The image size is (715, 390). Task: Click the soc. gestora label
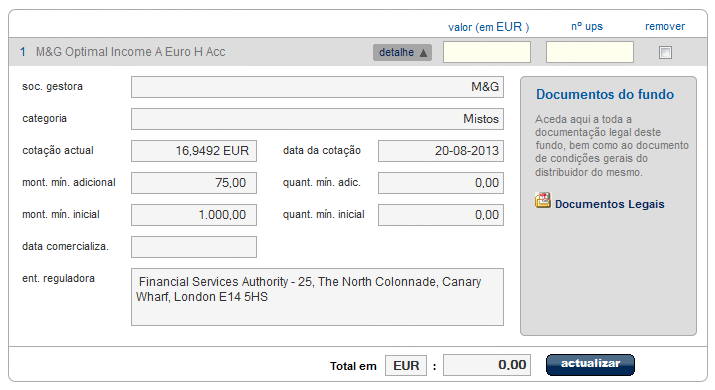tap(52, 87)
